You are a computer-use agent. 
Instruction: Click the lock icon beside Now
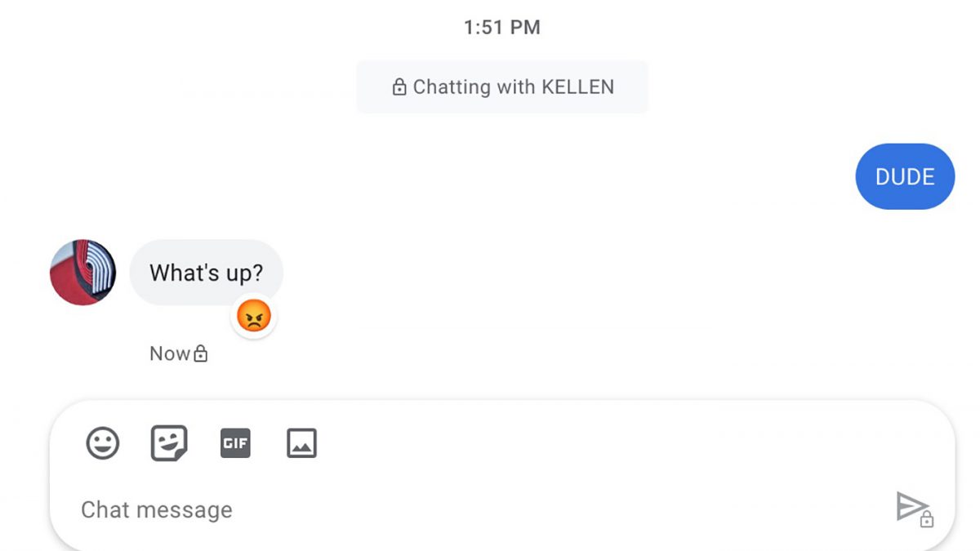click(x=201, y=354)
